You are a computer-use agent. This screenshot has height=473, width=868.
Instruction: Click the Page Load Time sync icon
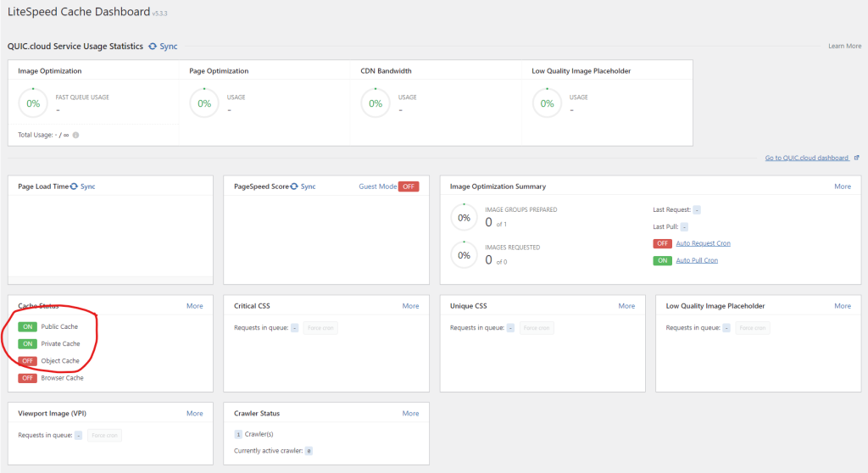pyautogui.click(x=74, y=186)
